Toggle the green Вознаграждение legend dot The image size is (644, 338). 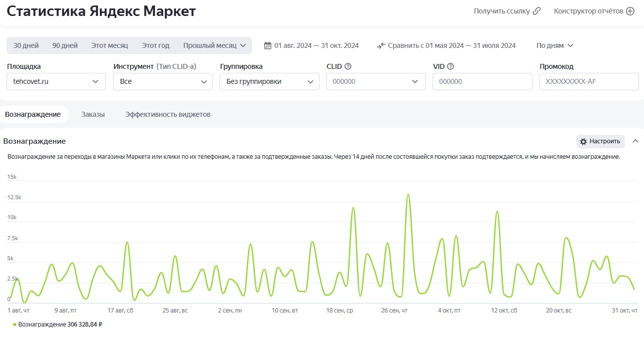click(14, 325)
